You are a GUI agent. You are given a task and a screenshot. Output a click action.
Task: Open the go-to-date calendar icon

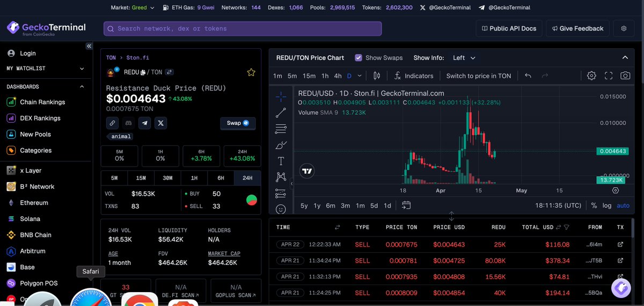[406, 205]
